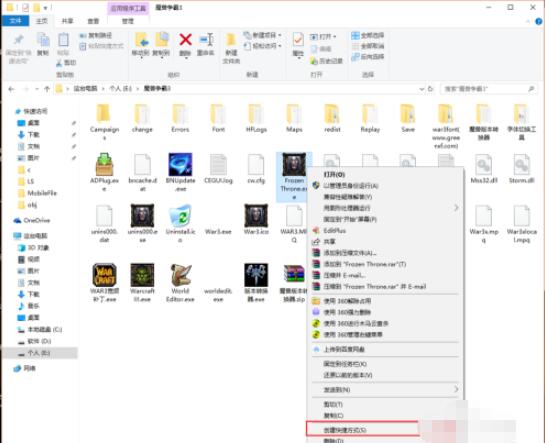Select the Replay folder

[370, 118]
